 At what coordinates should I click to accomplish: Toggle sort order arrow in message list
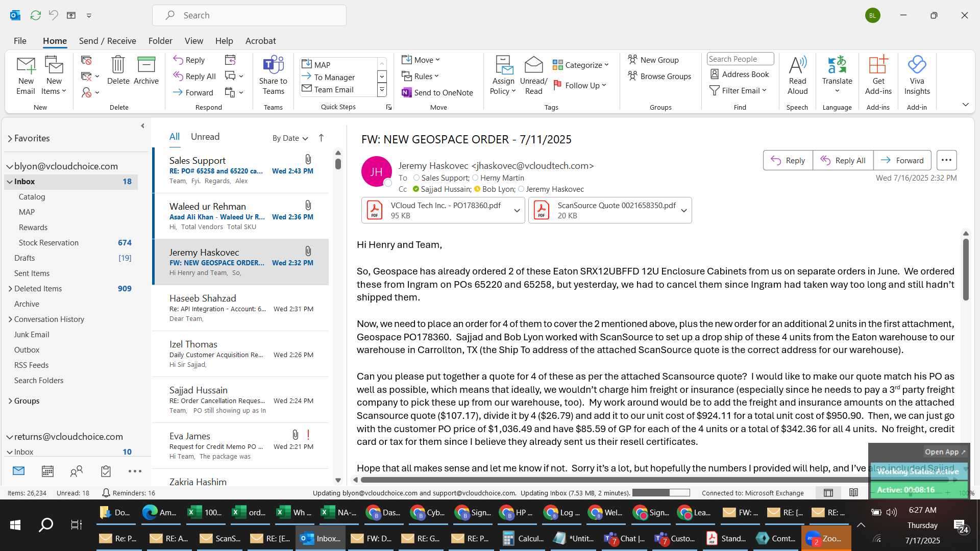tap(321, 138)
